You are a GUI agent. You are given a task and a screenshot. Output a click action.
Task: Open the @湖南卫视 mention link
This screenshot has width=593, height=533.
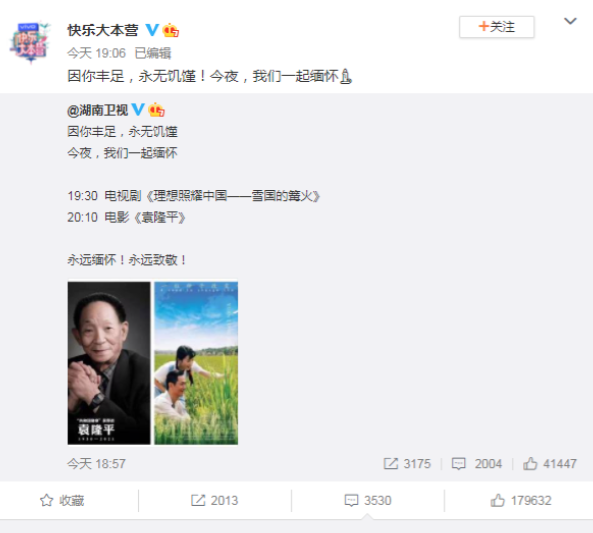tap(98, 110)
